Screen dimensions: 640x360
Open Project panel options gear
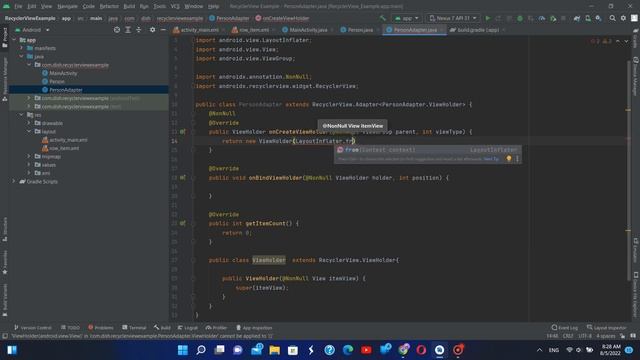(x=152, y=30)
